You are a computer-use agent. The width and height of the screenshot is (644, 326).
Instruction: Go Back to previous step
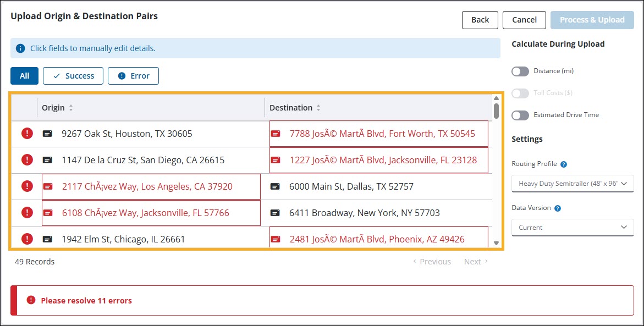click(480, 20)
